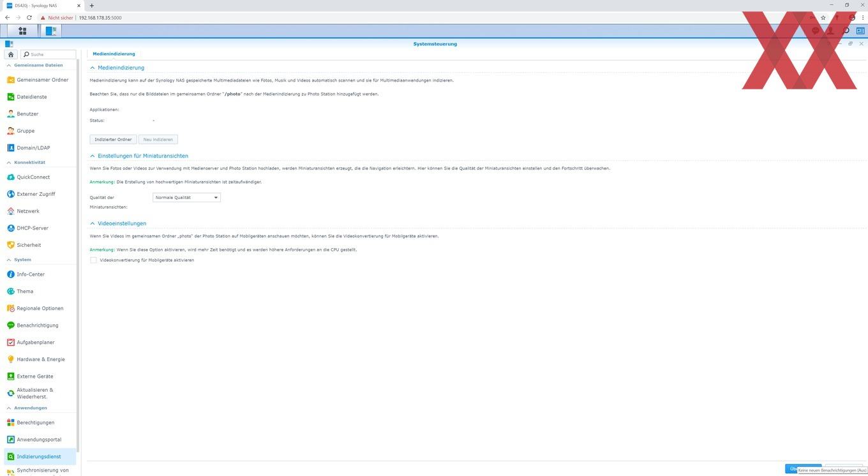
Task: Click the Systemsteuerung taskbar icon
Action: point(51,31)
